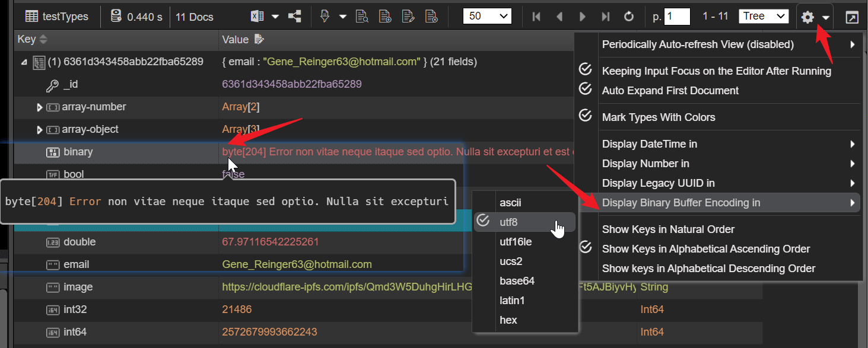Toggle Auto Expand First Document option

click(x=670, y=91)
